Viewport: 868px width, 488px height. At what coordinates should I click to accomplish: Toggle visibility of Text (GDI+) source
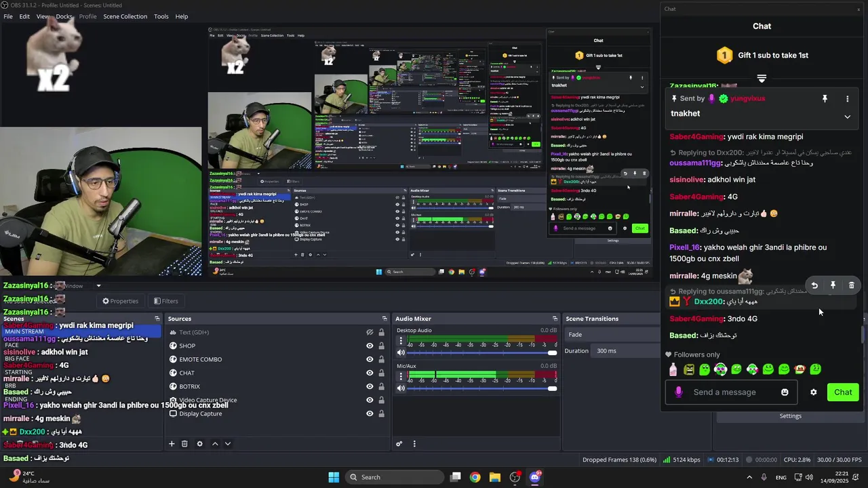click(370, 332)
